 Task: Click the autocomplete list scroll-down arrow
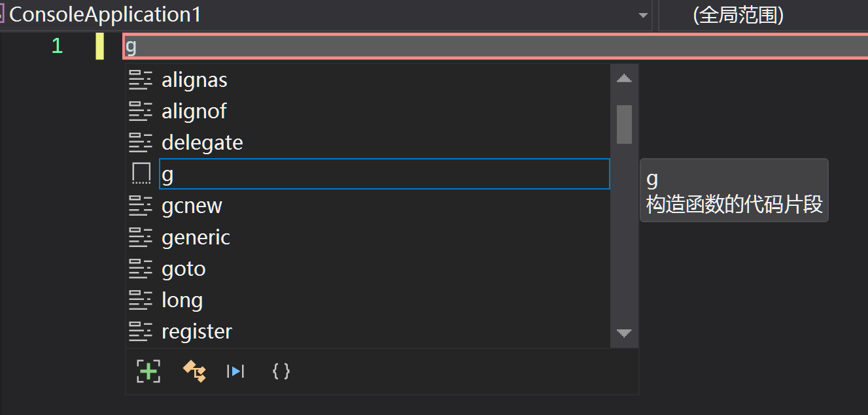pyautogui.click(x=624, y=333)
